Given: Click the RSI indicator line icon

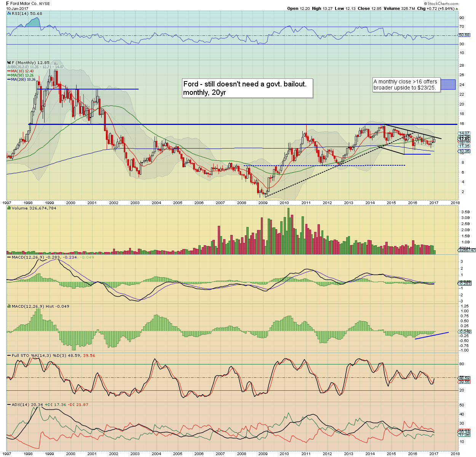Looking at the screenshot, I should (x=8, y=13).
